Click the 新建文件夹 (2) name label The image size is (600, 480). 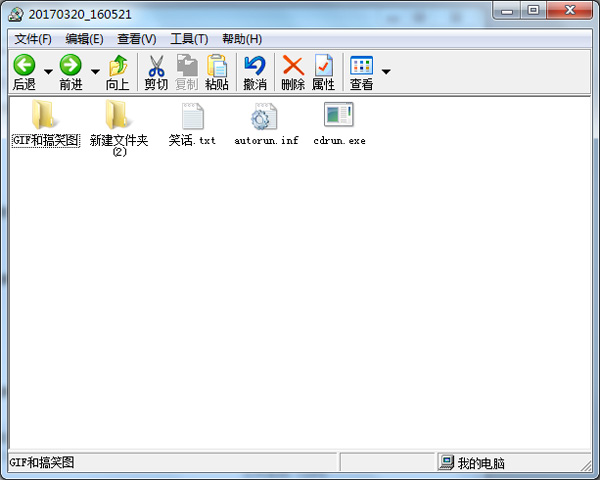pos(119,145)
